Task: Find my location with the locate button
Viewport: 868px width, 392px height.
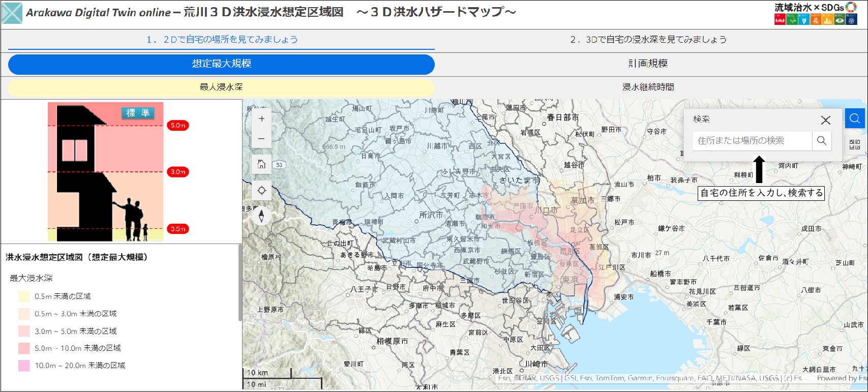Action: (261, 190)
